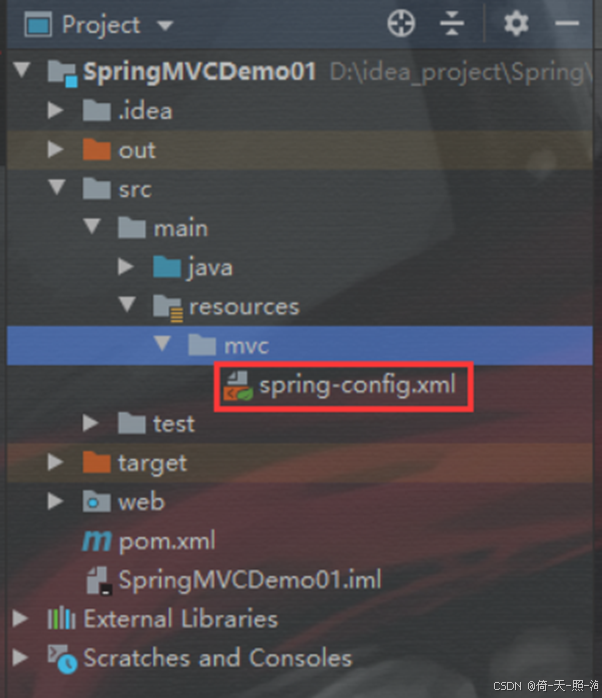Expand the test folder

tap(91, 423)
